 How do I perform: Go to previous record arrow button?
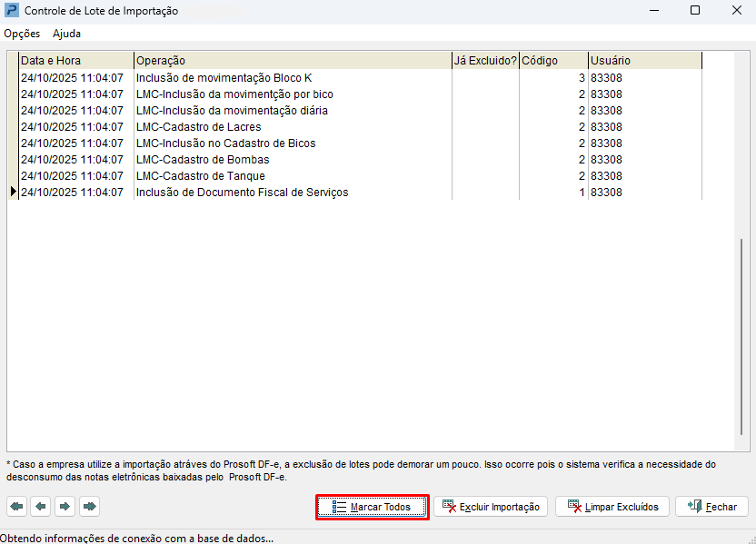point(41,507)
